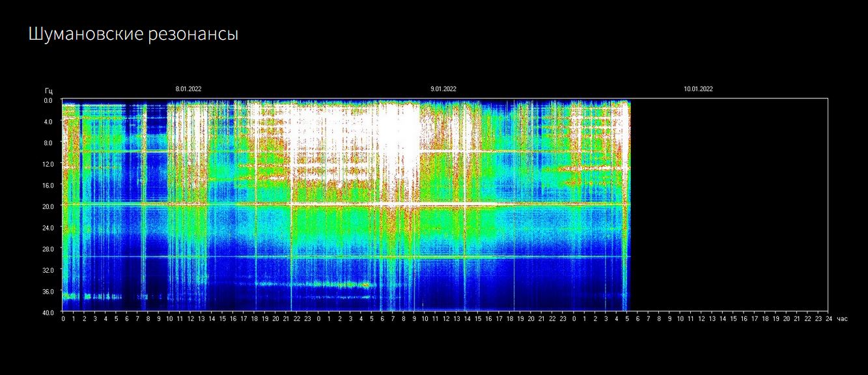The image size is (868, 375).
Task: Click the heading "Шумановские резонансы"
Action: [133, 35]
